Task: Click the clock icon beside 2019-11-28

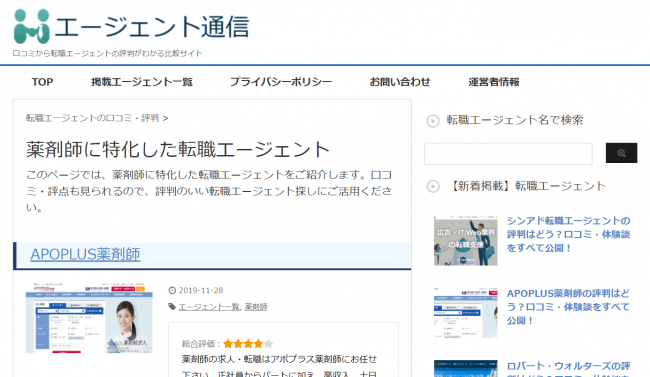Action: pos(172,290)
